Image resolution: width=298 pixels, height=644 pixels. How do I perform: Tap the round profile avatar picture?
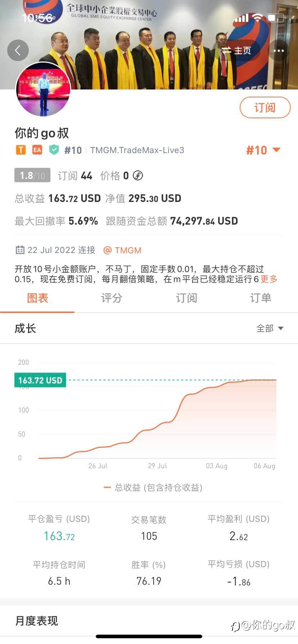point(43,89)
